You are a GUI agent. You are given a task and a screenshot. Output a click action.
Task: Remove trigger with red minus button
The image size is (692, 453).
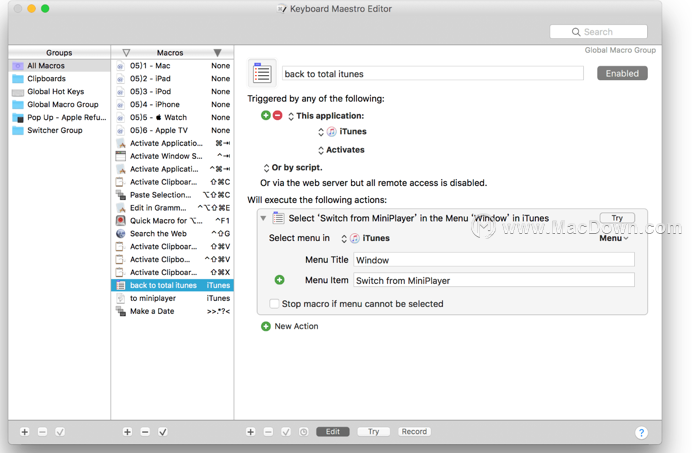click(278, 116)
